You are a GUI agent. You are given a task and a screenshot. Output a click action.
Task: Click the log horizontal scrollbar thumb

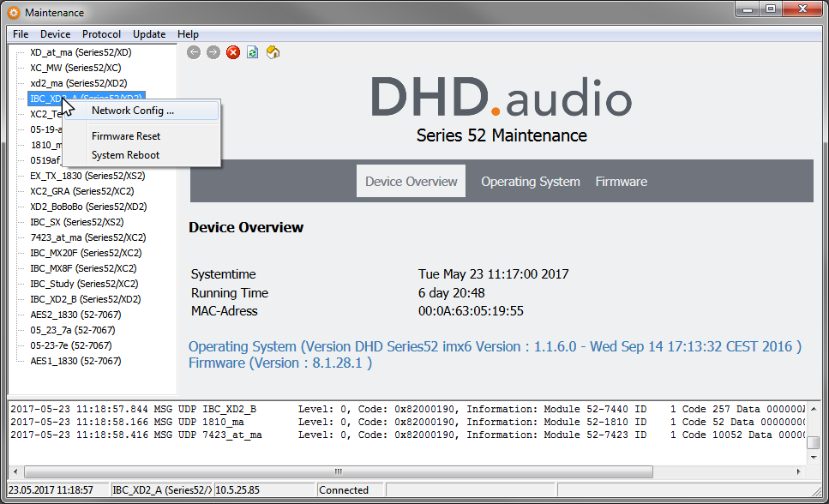339,471
